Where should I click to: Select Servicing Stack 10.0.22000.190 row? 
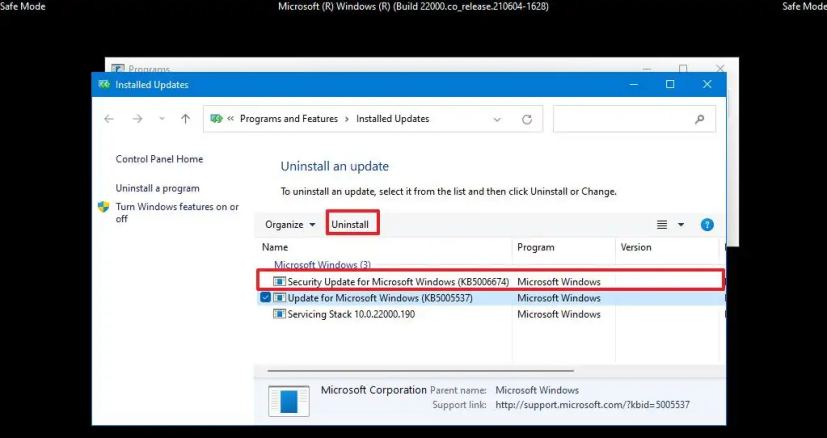point(491,314)
